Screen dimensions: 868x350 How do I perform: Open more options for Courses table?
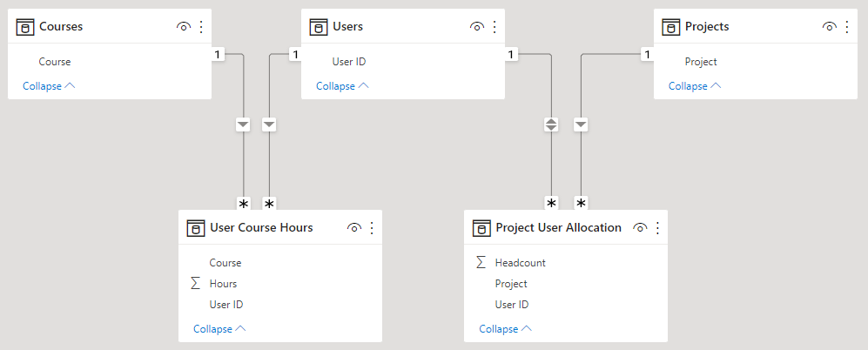point(201,27)
